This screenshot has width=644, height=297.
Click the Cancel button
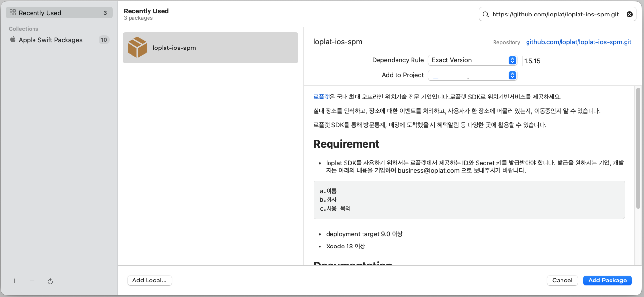point(562,280)
